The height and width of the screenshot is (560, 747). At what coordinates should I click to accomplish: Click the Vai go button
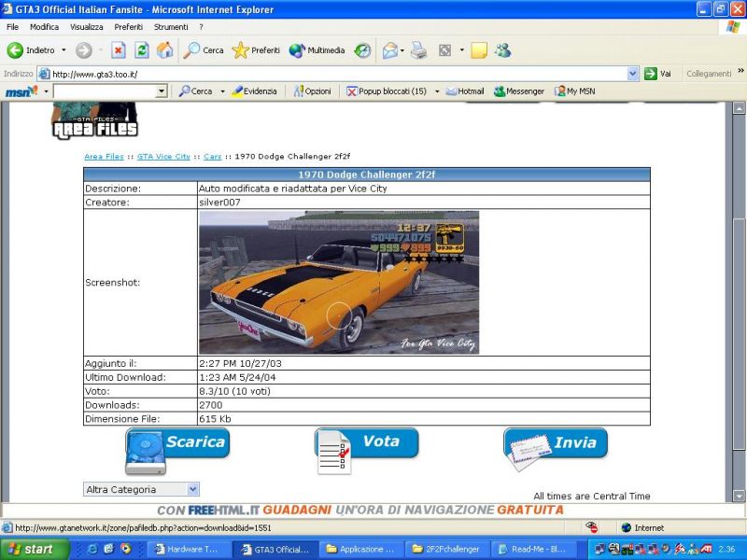pos(657,74)
